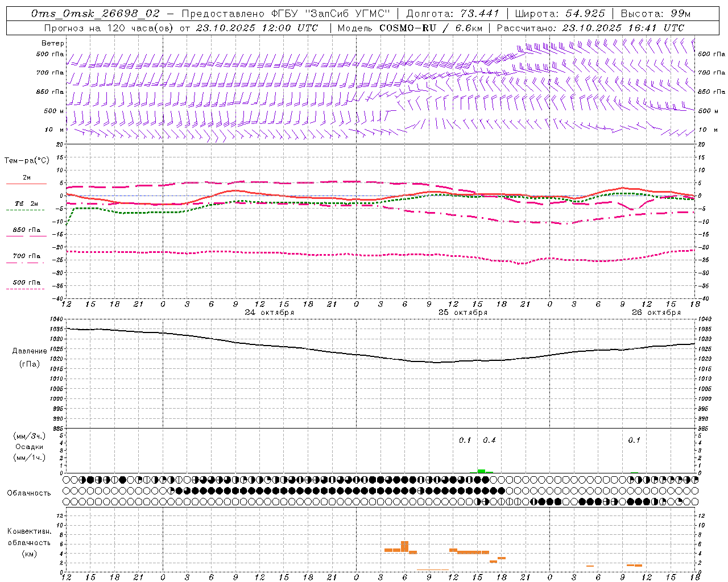The width and height of the screenshot is (728, 582).
Task: Select the "Широта: 54.925" header field
Action: [x=560, y=13]
